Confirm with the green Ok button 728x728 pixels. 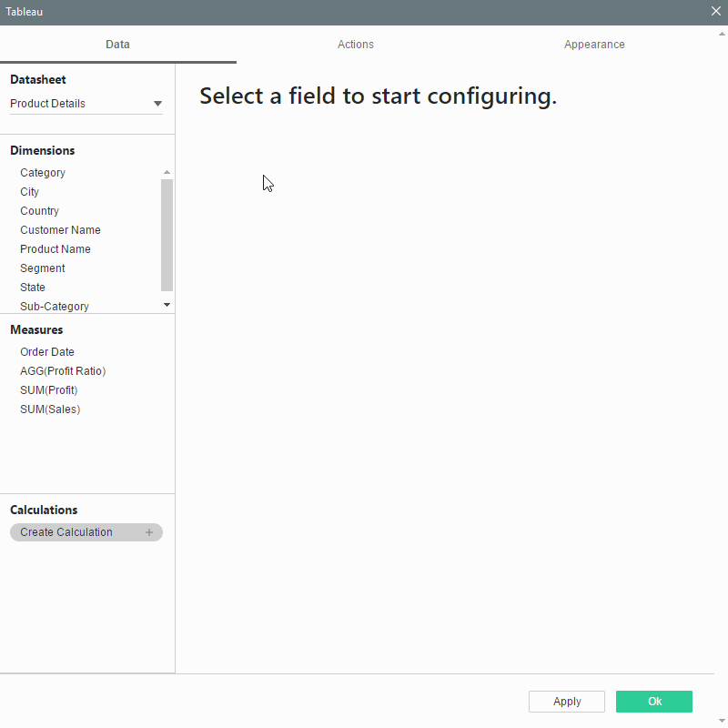tap(653, 702)
